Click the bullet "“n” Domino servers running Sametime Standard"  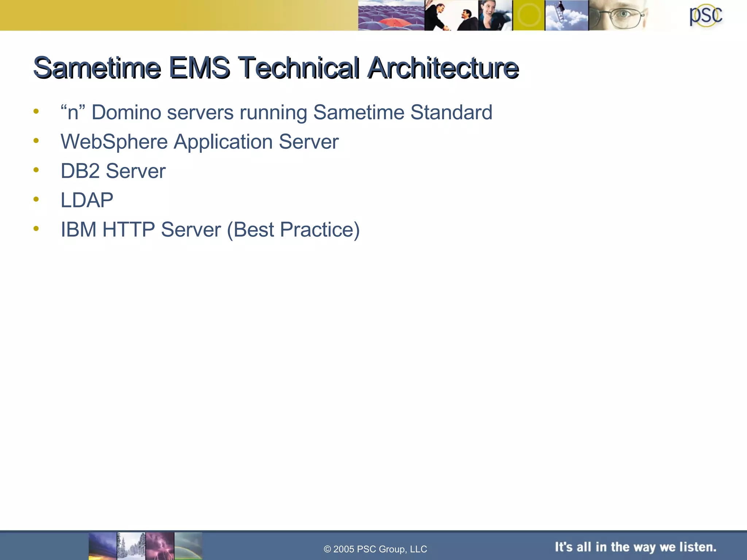pos(276,112)
